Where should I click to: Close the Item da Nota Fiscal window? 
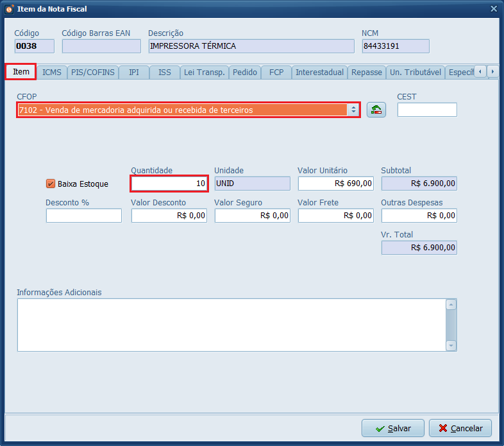(x=493, y=9)
